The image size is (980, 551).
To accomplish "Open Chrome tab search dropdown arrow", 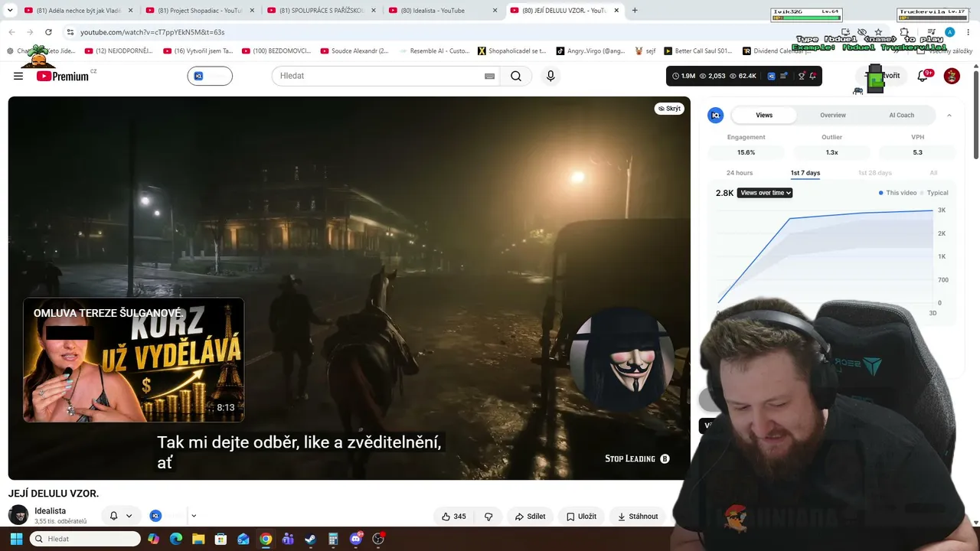I will pyautogui.click(x=10, y=11).
